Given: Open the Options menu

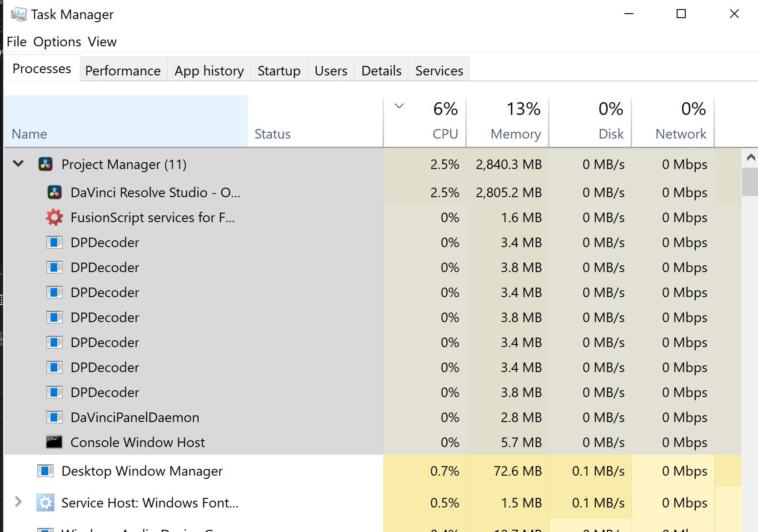Looking at the screenshot, I should 57,42.
